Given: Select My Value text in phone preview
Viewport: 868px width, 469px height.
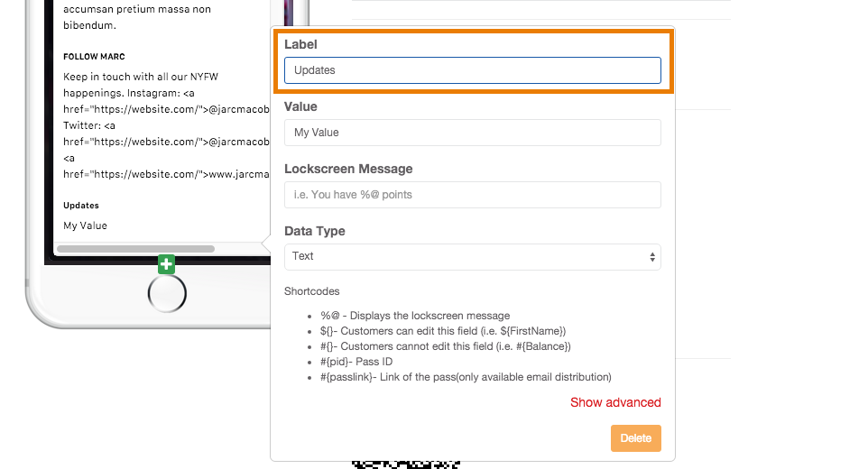Looking at the screenshot, I should pyautogui.click(x=85, y=225).
